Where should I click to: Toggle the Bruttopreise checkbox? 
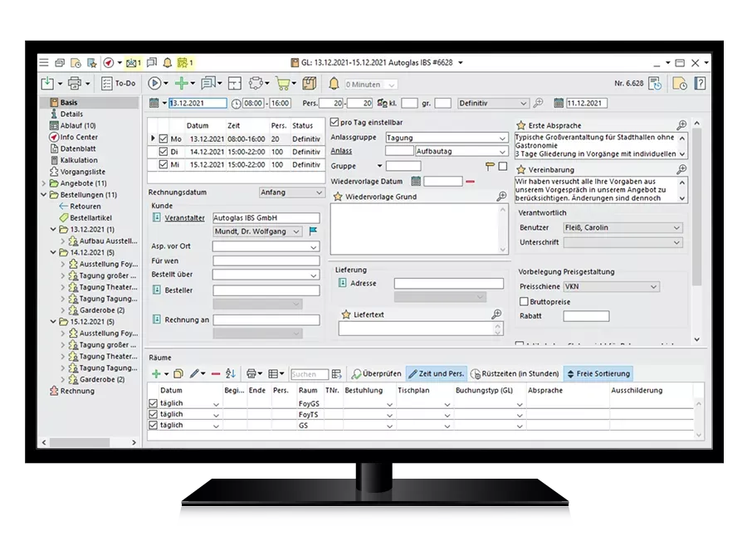(524, 302)
